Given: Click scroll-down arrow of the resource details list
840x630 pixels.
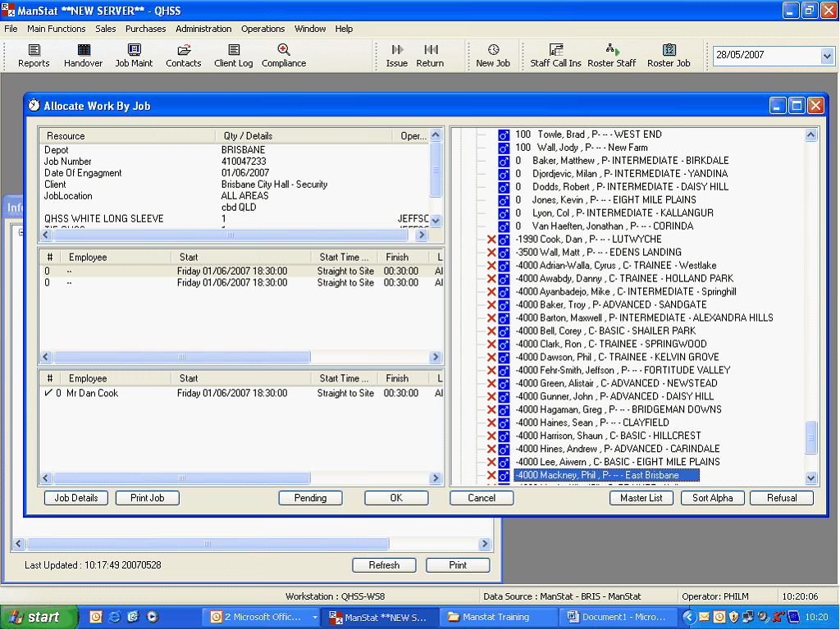Looking at the screenshot, I should pyautogui.click(x=436, y=221).
